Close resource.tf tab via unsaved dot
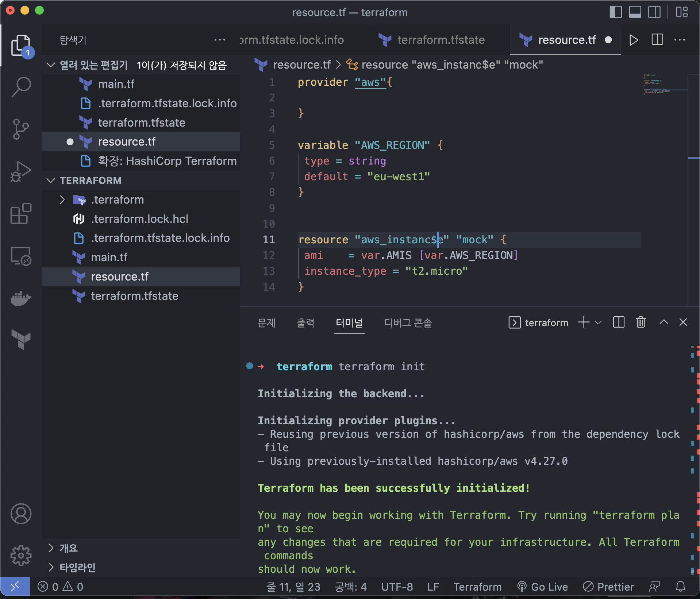This screenshot has height=599, width=700. point(608,40)
